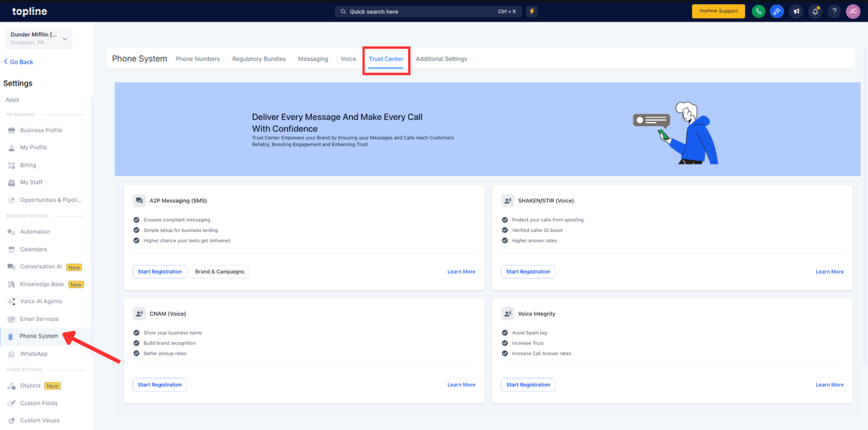Open the megaphone announcements icon
868x430 pixels.
(x=796, y=12)
